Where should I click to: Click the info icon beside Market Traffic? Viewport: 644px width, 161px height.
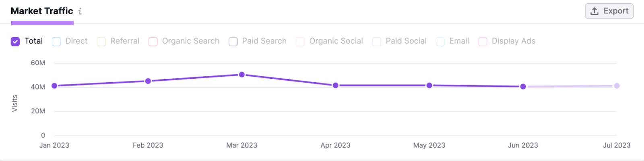(x=80, y=11)
